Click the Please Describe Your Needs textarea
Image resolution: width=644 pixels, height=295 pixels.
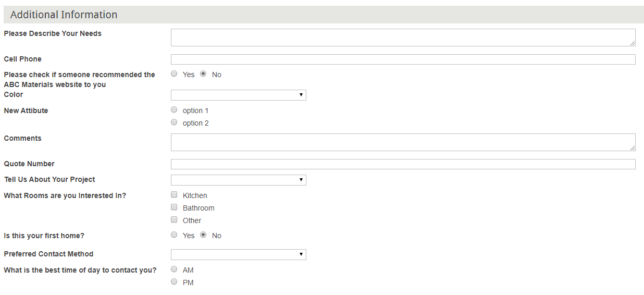click(402, 38)
